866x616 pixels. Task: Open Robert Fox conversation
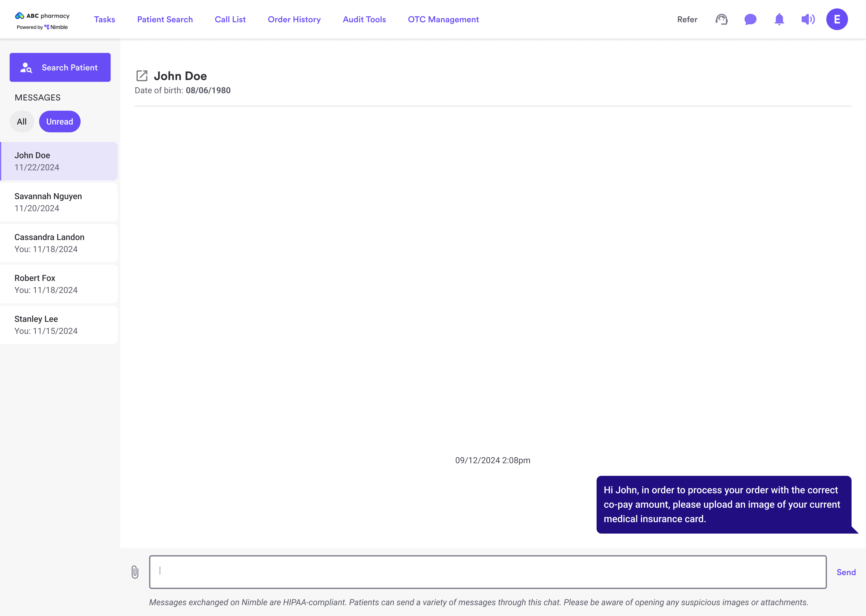click(59, 284)
